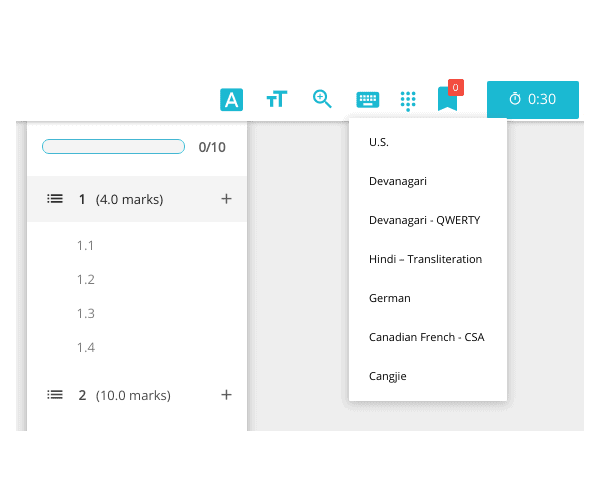Open the dotted keypad grid icon
600x500 pixels.
tap(408, 101)
